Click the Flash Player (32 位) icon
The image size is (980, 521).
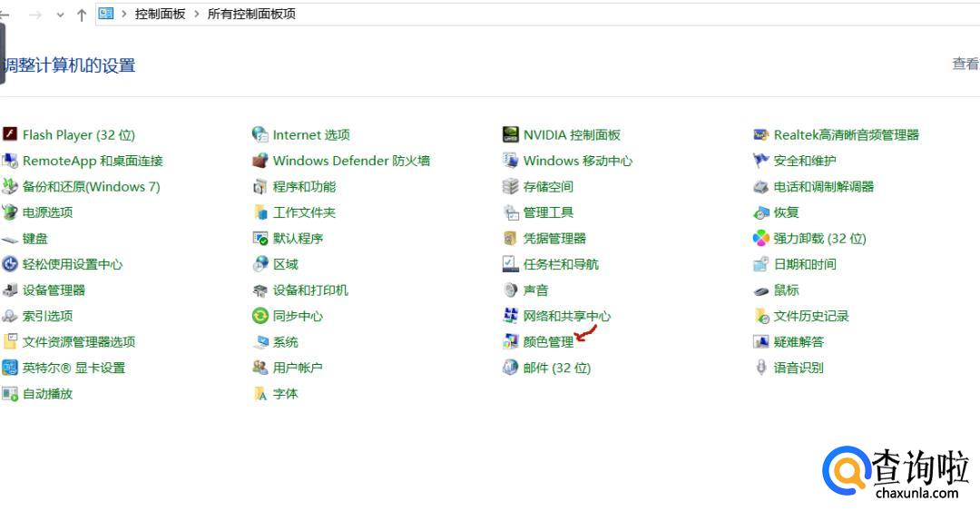pyautogui.click(x=10, y=134)
